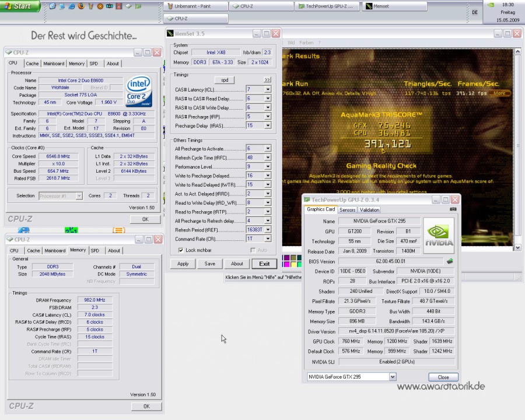Open the Read to Write Delay dropdown
525x420 pixels.
click(268, 202)
